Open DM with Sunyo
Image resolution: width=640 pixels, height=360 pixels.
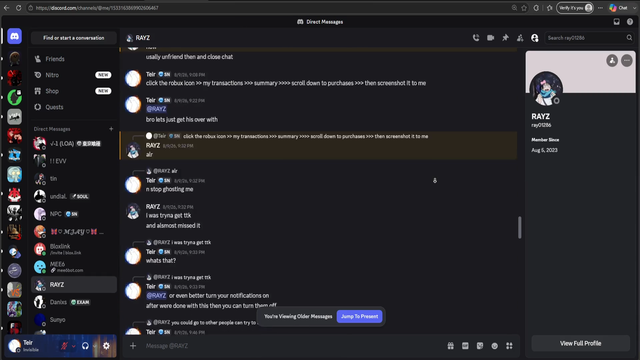point(73,320)
